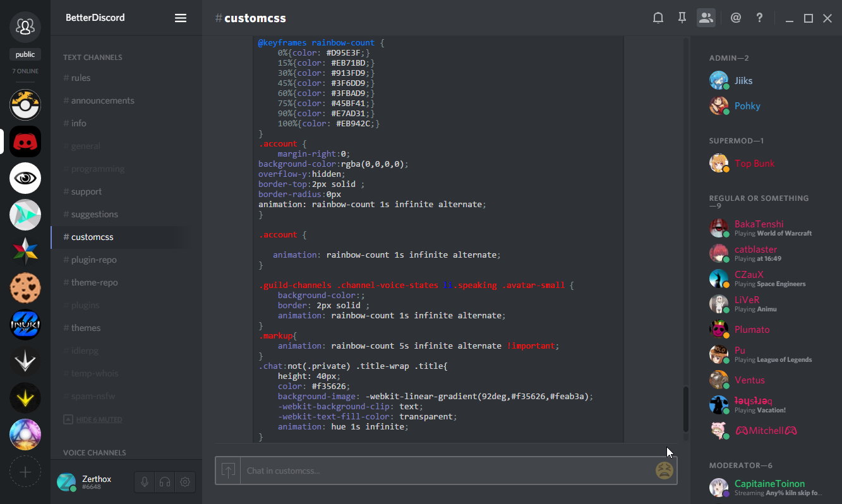The width and height of the screenshot is (842, 504).
Task: Open the green triangle server icon
Action: 25,215
